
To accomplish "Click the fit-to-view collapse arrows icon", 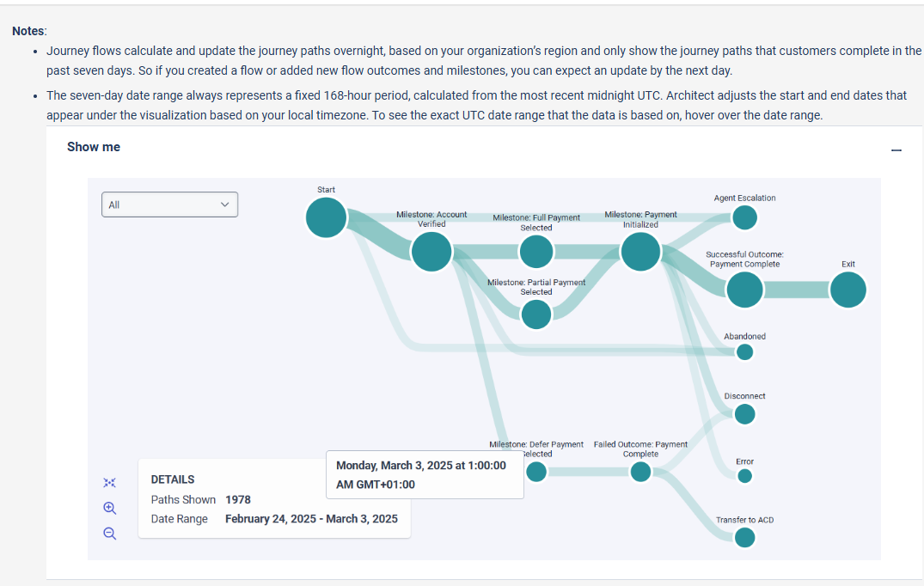I will tap(110, 483).
